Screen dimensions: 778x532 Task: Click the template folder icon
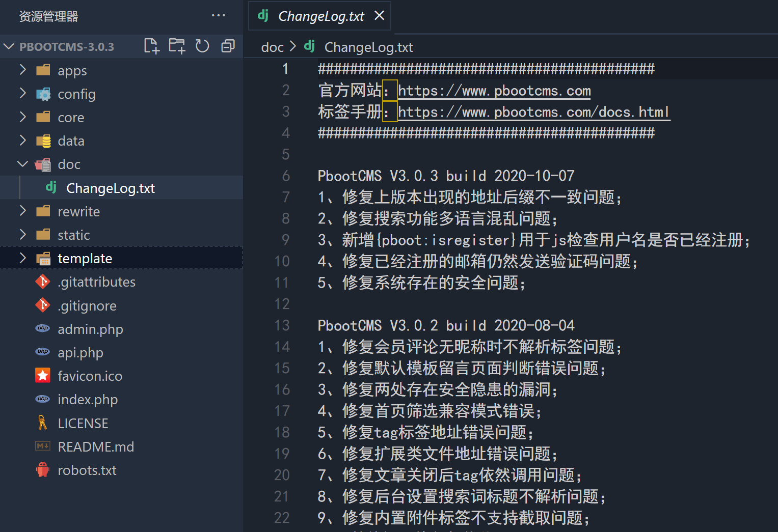[43, 259]
